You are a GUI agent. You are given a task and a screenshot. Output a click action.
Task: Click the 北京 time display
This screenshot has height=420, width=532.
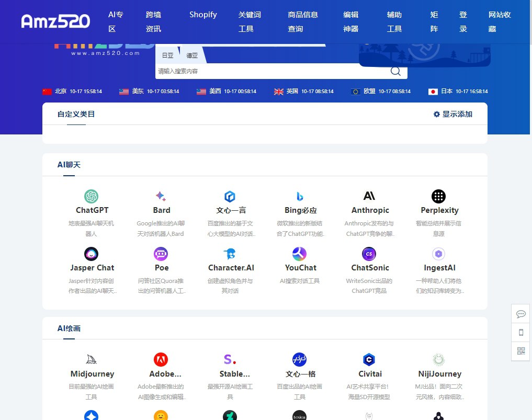[72, 91]
